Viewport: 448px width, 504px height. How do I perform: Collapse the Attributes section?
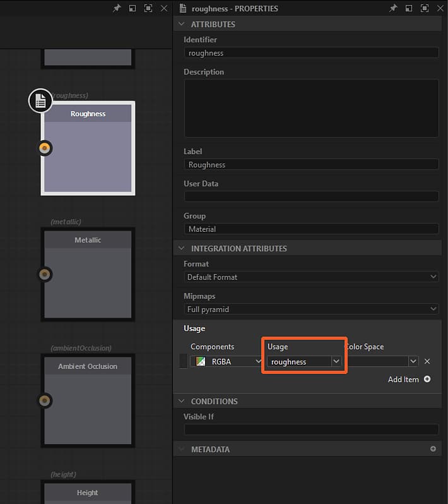(x=182, y=24)
